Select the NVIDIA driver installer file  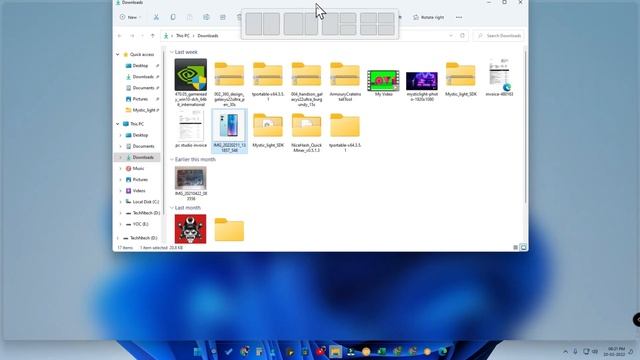tap(191, 82)
